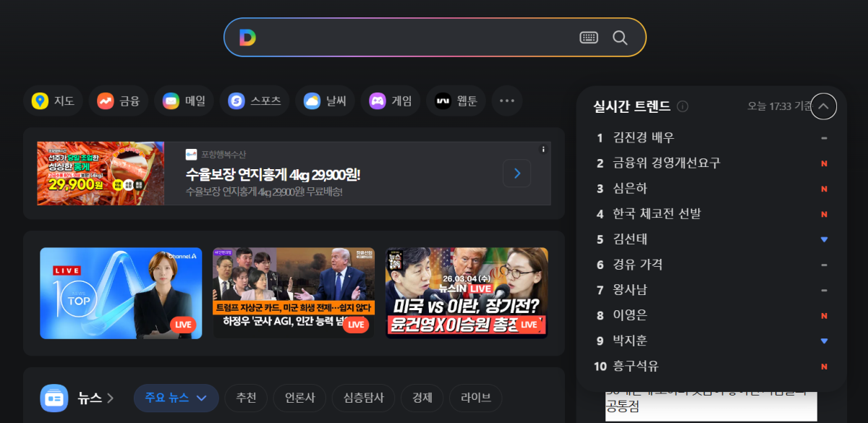
Task: Open trending keyword 김진경 배우
Action: tap(643, 137)
